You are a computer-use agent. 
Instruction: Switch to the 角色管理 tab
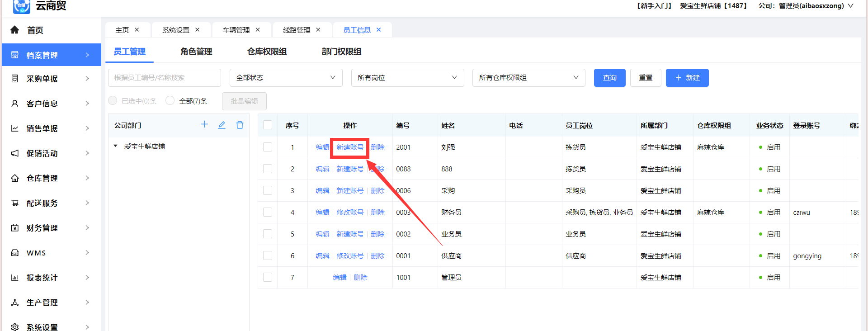[196, 52]
